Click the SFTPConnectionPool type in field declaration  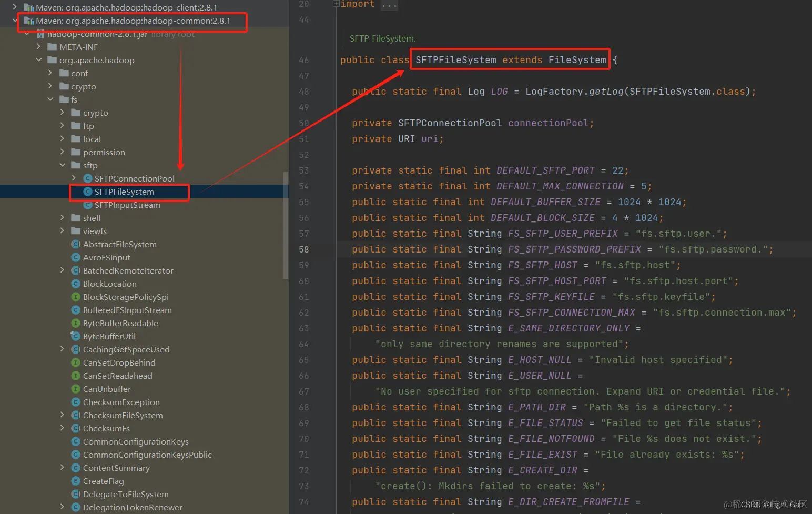coord(450,123)
